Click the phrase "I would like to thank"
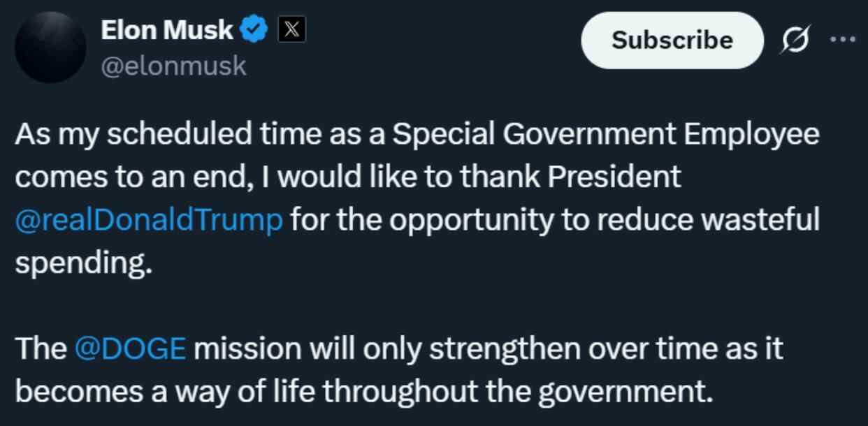 click(x=363, y=177)
